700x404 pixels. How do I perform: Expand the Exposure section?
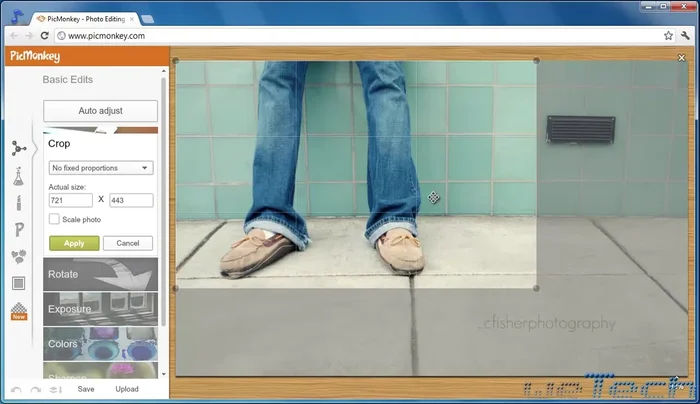[x=100, y=309]
